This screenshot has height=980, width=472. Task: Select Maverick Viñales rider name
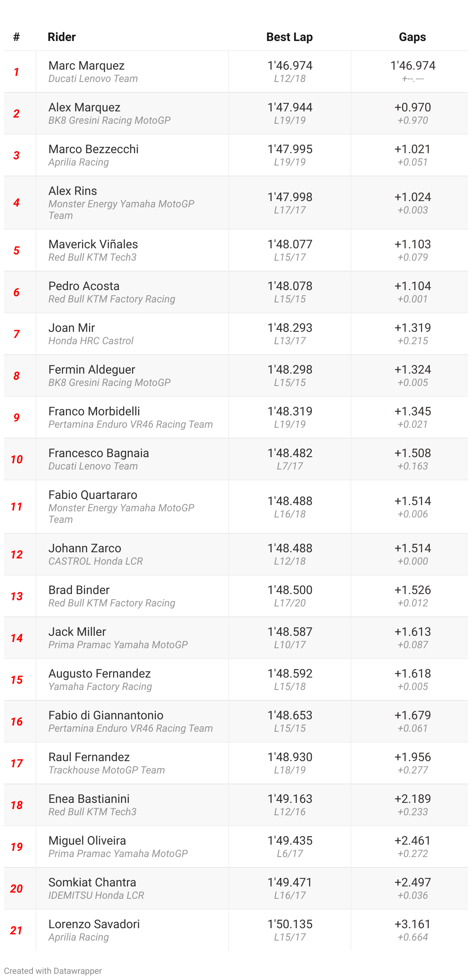[93, 244]
